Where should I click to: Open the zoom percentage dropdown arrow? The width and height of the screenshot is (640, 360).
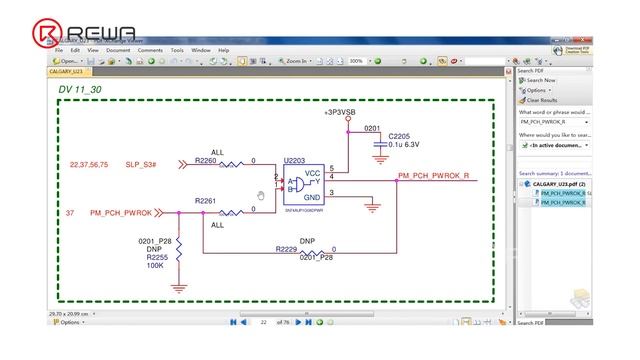point(370,61)
